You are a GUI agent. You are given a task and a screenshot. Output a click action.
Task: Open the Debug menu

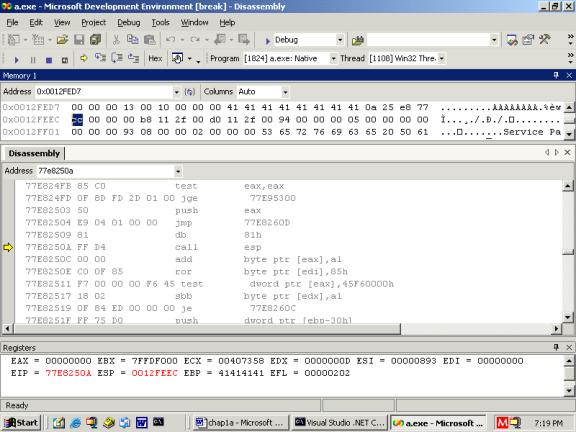[x=129, y=22]
